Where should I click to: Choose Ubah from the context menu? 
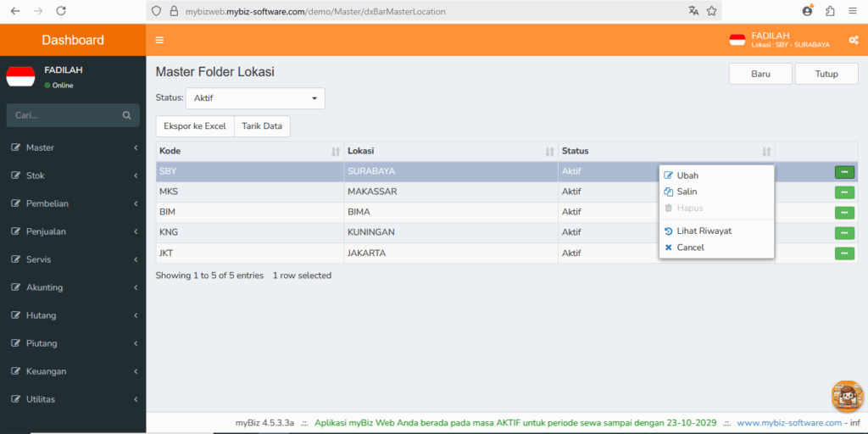pyautogui.click(x=716, y=175)
